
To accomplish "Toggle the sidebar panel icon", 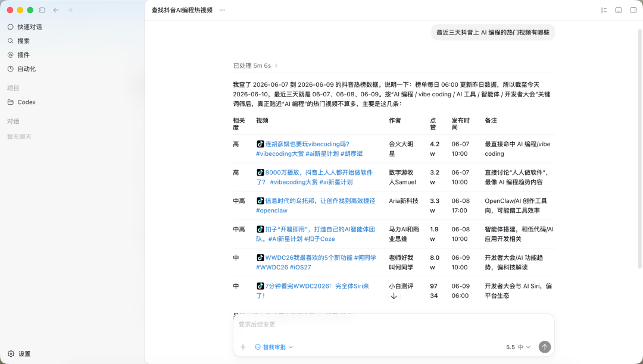I will pyautogui.click(x=42, y=10).
